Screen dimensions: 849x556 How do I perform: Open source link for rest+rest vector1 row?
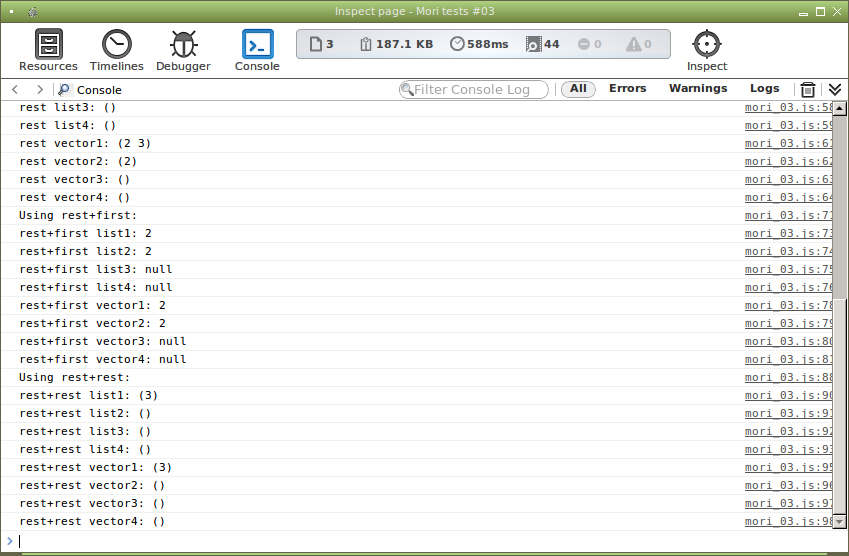click(x=788, y=467)
